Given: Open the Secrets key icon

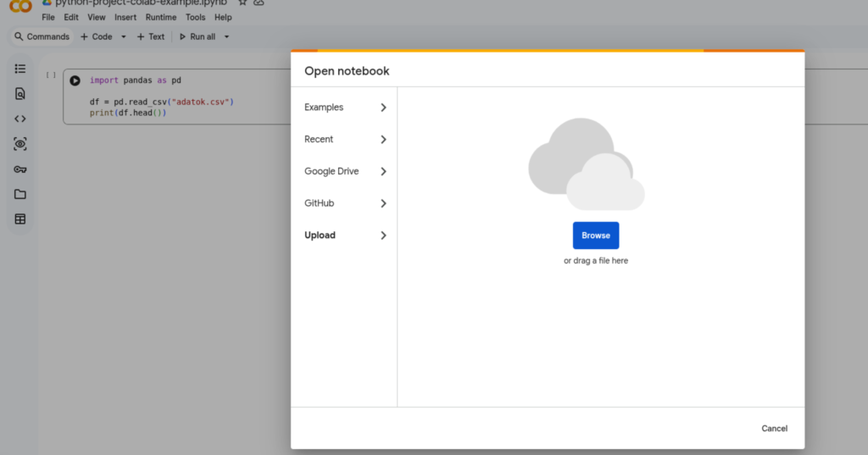Looking at the screenshot, I should click(20, 169).
